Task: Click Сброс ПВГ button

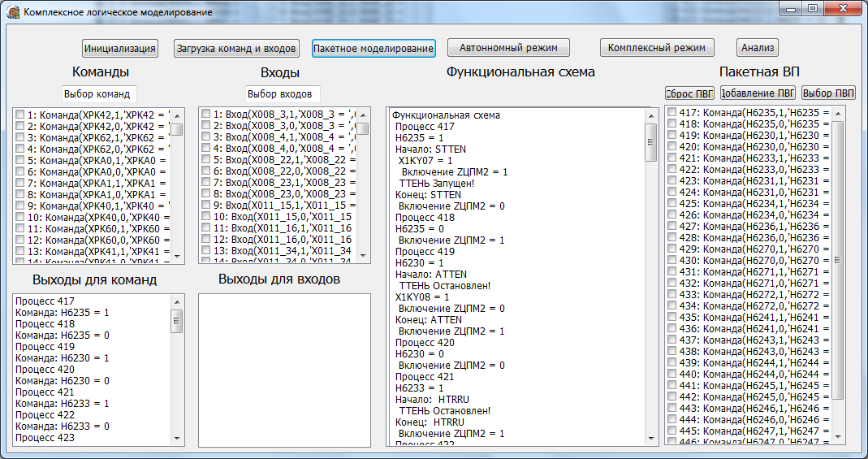Action: 689,93
